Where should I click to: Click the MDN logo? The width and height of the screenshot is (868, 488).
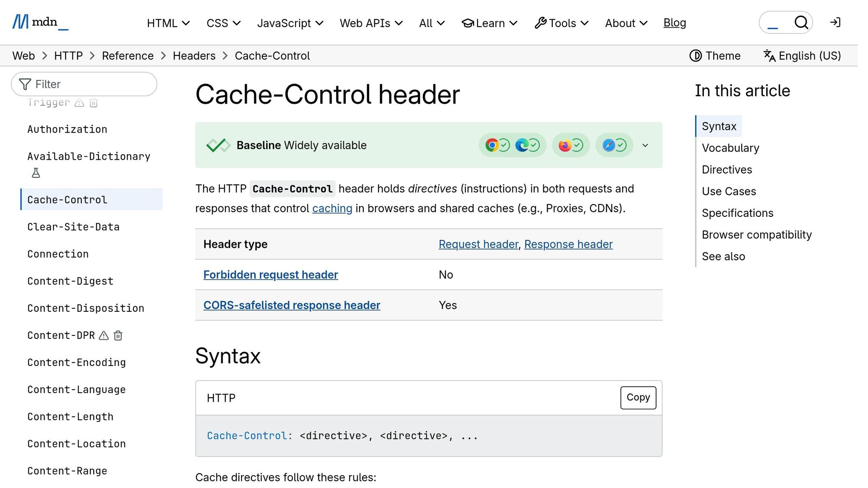[40, 22]
